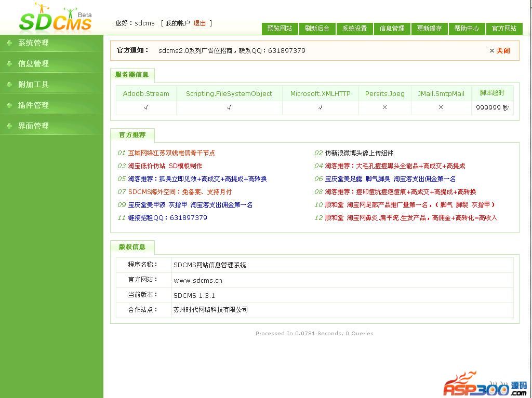Expand 界面管理 plus icon in sidebar
Viewport: 532px width, 398px height.
[9, 126]
